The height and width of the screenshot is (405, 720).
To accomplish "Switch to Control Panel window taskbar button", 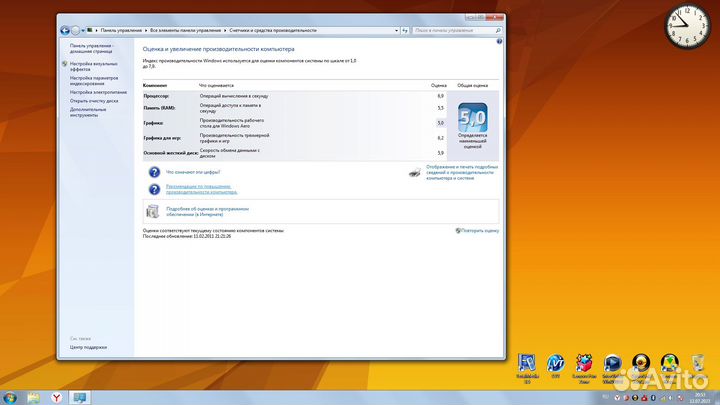I will pos(79,398).
